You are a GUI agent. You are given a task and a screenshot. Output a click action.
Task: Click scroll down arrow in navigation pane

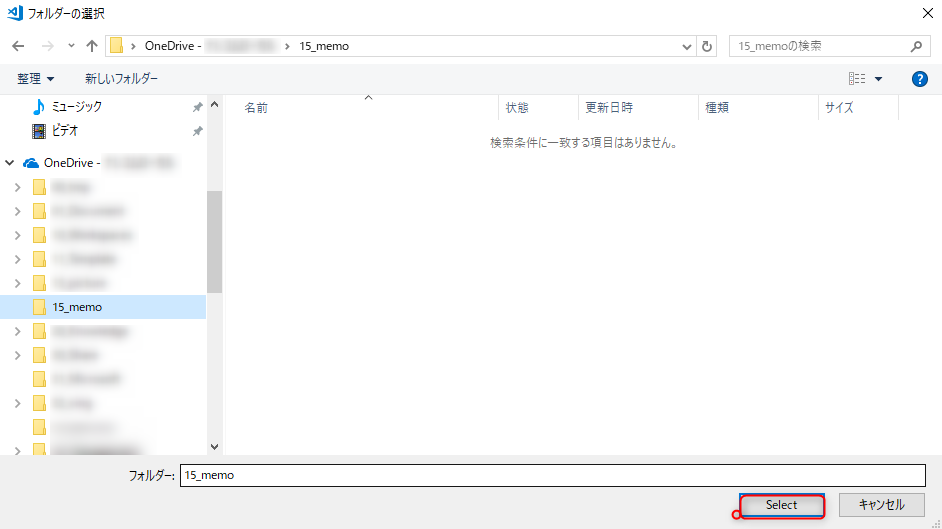[214, 447]
